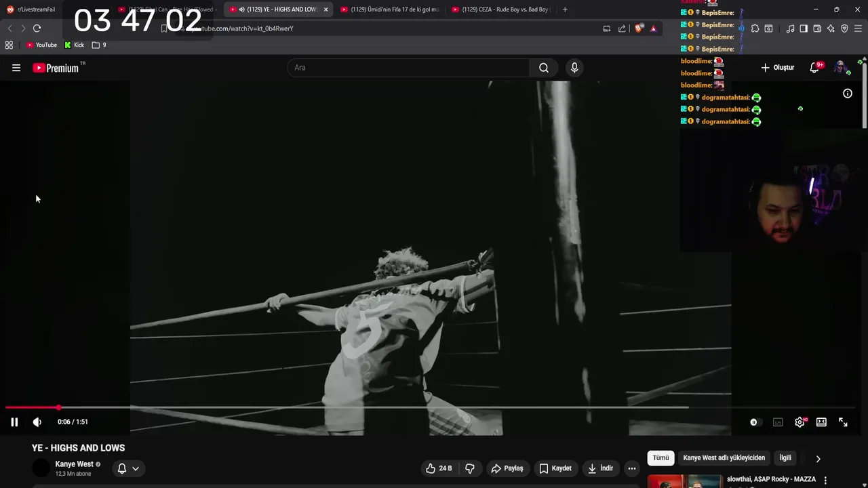Select the Tümü filter chip
Screen dimensions: 868x488
click(660, 458)
